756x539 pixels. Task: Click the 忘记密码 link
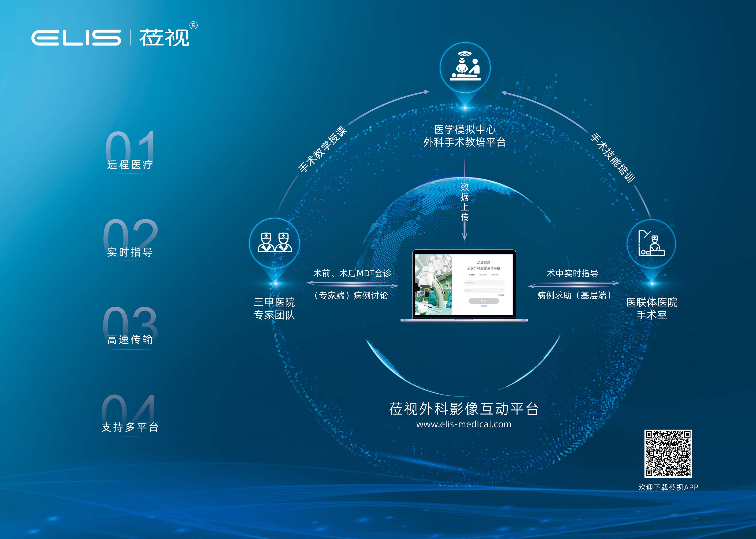pos(501,295)
